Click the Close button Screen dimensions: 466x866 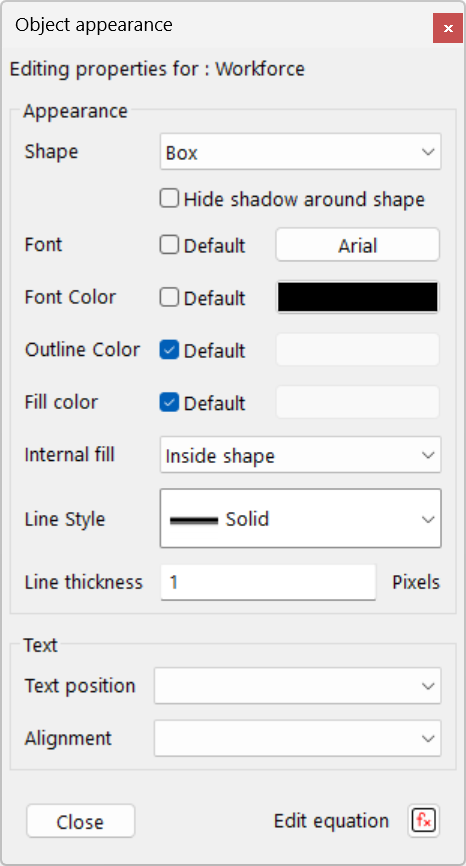click(80, 821)
